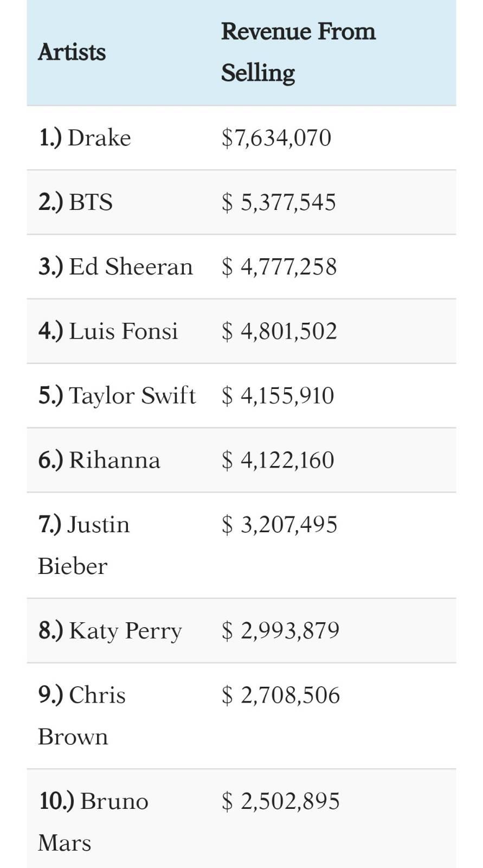Select the Ed Sheeran row name
Screen dimensions: 483x868
[115, 267]
